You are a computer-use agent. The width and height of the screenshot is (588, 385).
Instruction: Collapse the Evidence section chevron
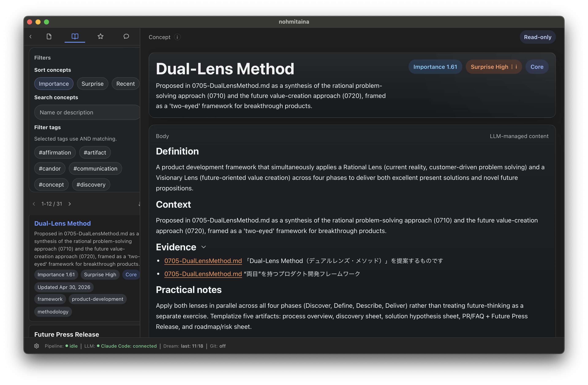tap(204, 247)
